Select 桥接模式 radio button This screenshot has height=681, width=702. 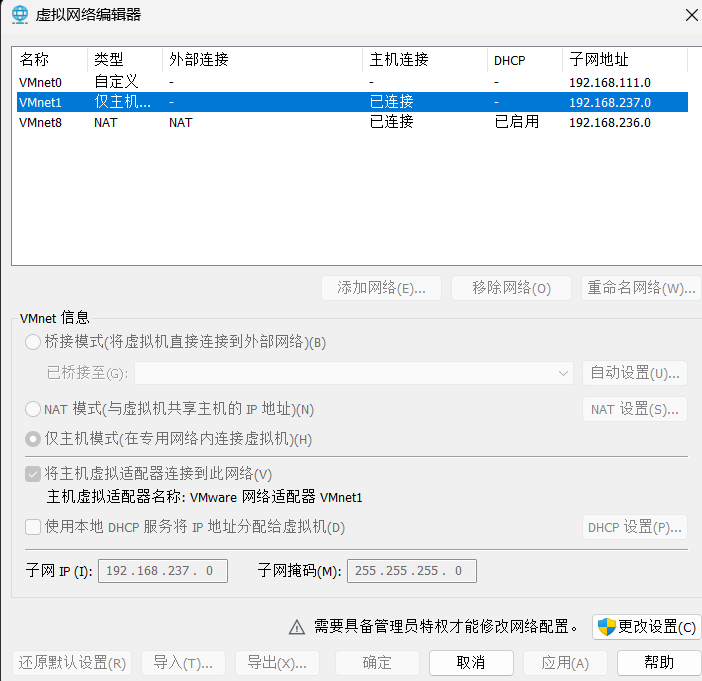click(x=33, y=342)
